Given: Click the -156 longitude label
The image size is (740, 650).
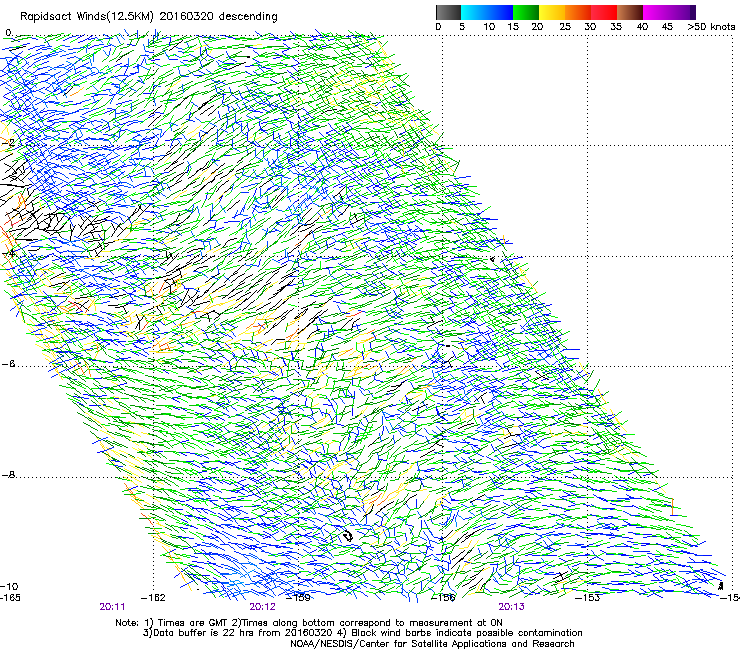Looking at the screenshot, I should (444, 598).
